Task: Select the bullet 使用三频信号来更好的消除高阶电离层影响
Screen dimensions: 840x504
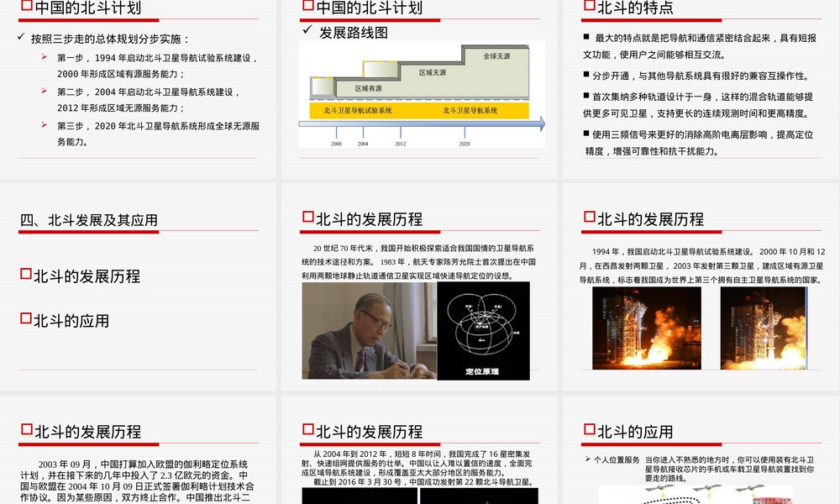Action: 698,143
